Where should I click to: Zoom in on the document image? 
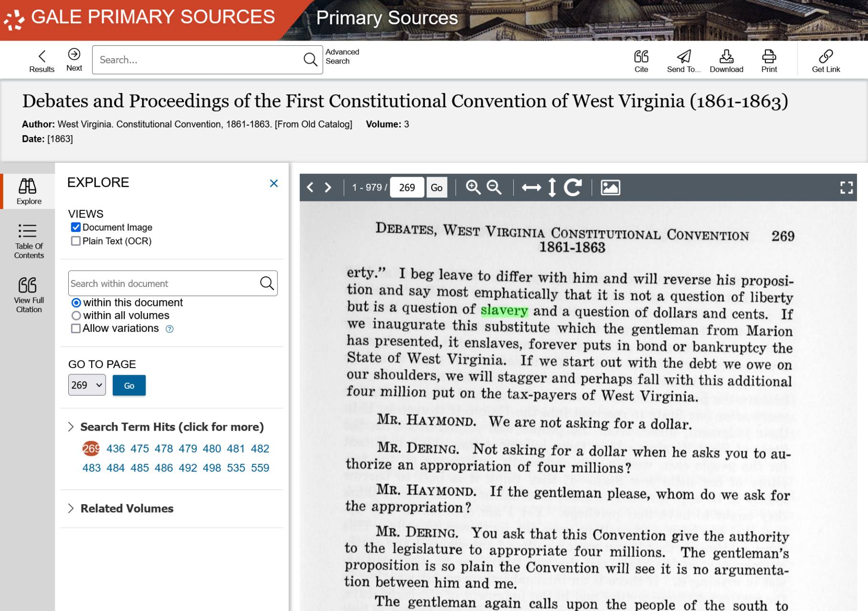[x=473, y=188]
